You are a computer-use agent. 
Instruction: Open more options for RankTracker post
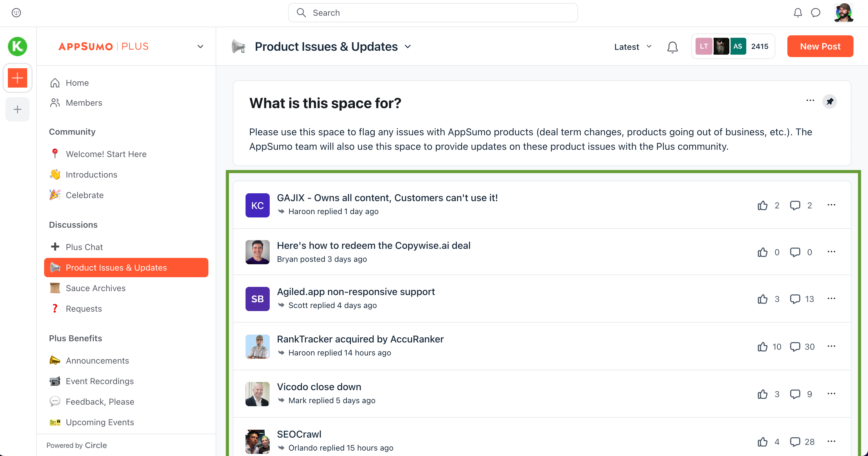(831, 346)
